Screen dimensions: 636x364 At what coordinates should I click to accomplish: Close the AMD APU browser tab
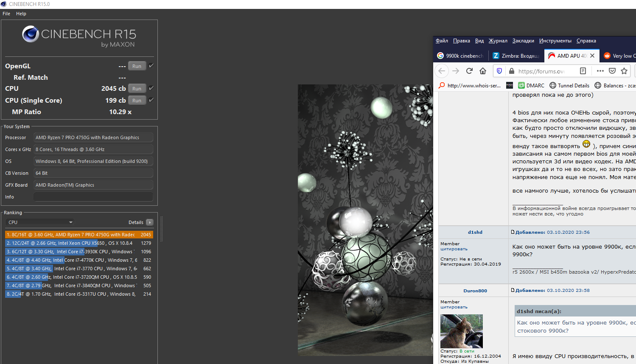592,56
